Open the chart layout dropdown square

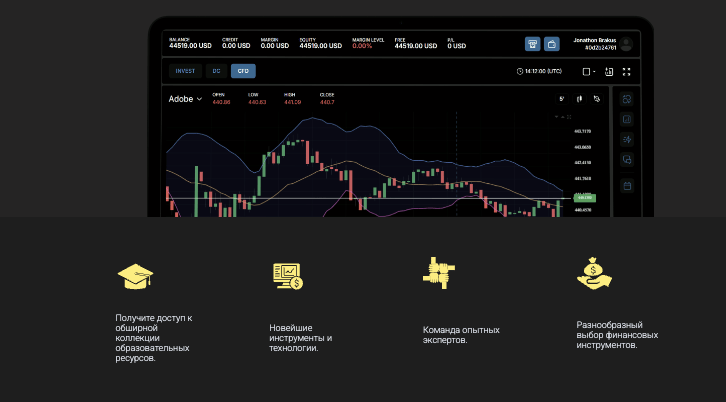588,71
